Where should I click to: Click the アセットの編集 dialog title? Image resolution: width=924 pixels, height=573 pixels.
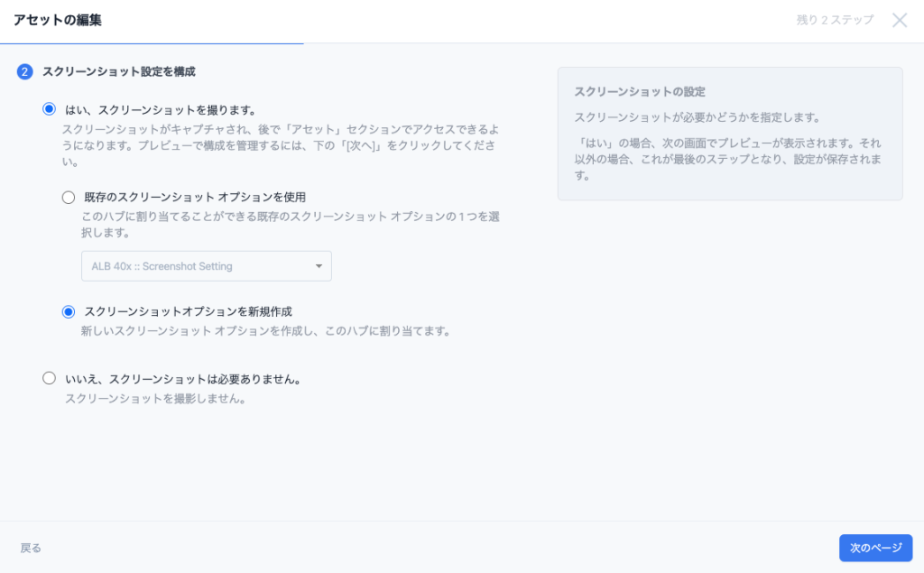(57, 20)
